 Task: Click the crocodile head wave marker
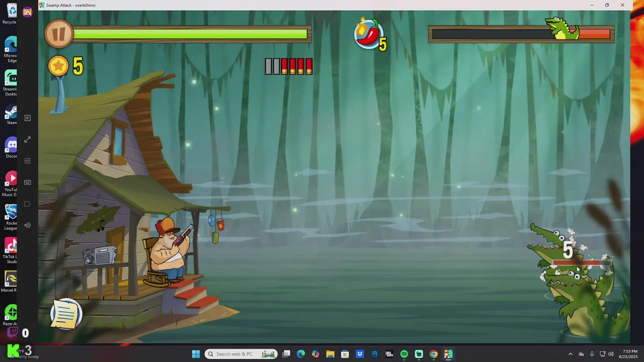click(562, 29)
